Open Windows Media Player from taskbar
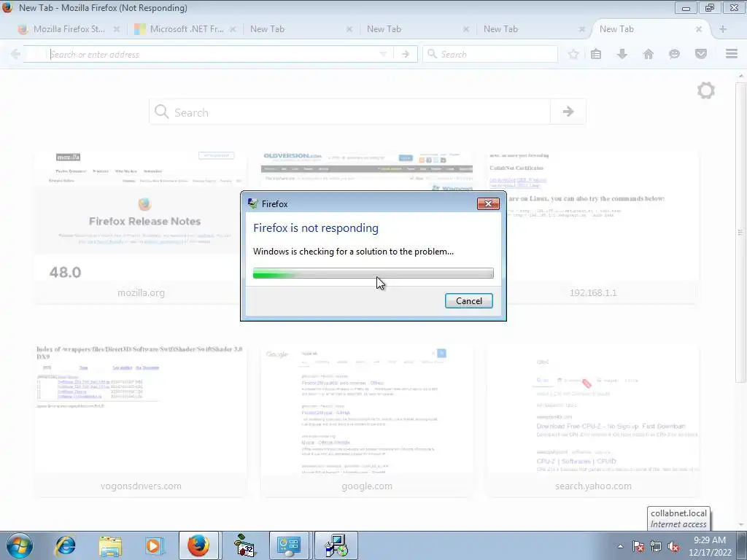 (x=155, y=545)
